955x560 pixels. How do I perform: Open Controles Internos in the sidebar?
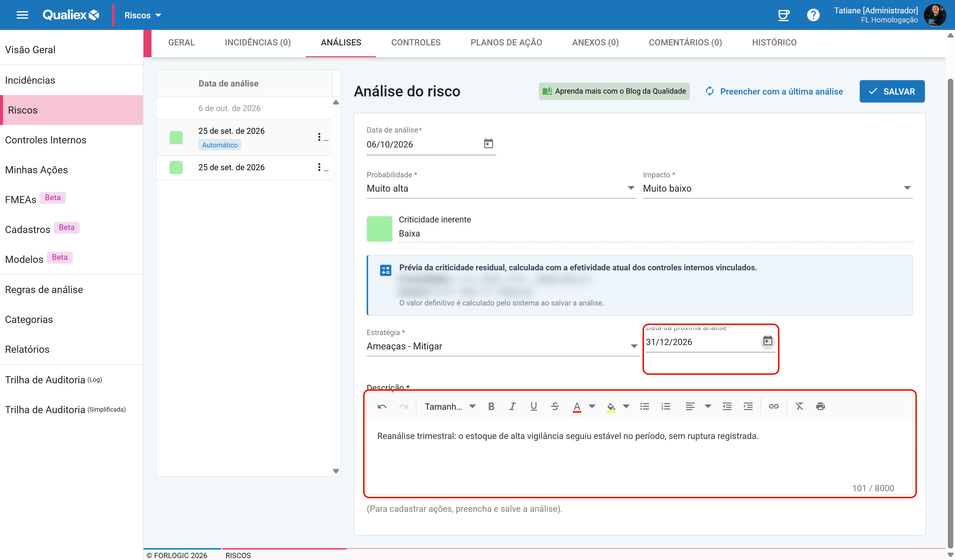coord(45,140)
